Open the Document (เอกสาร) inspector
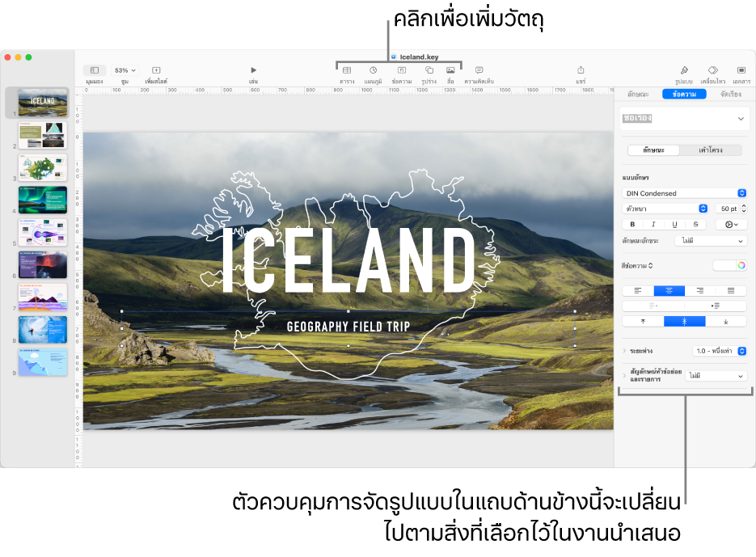Viewport: 756px width, 557px height. 741,70
